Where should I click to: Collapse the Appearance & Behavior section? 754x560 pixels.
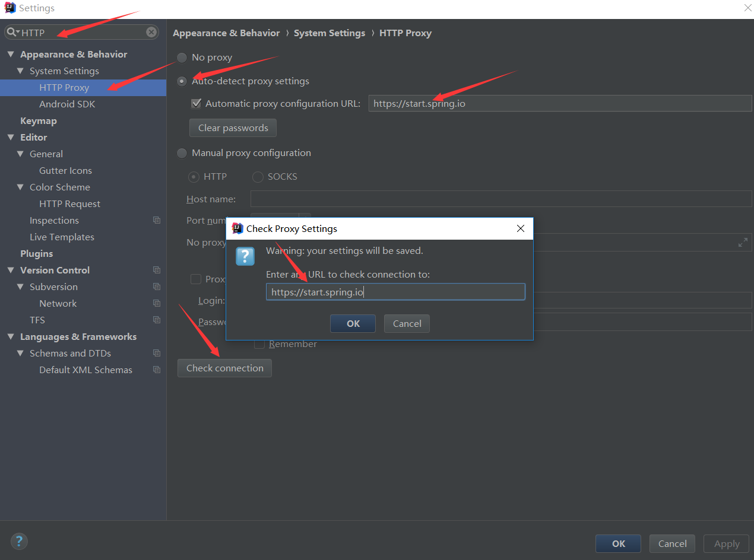pyautogui.click(x=11, y=54)
